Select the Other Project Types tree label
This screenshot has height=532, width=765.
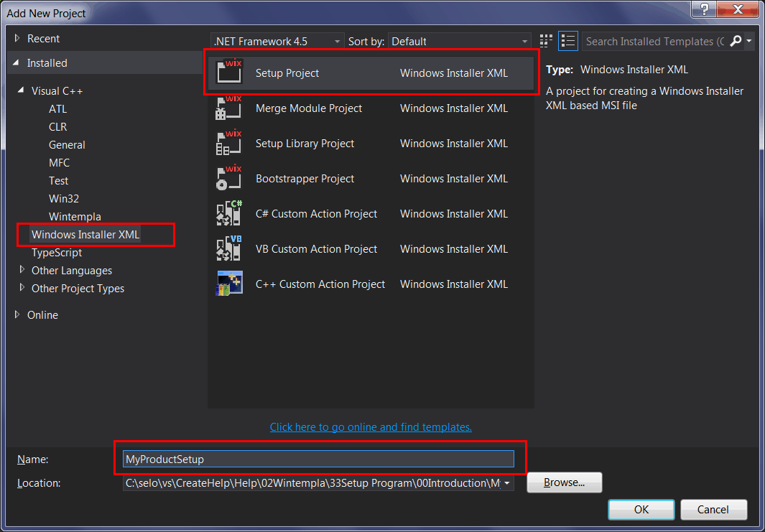[78, 289]
